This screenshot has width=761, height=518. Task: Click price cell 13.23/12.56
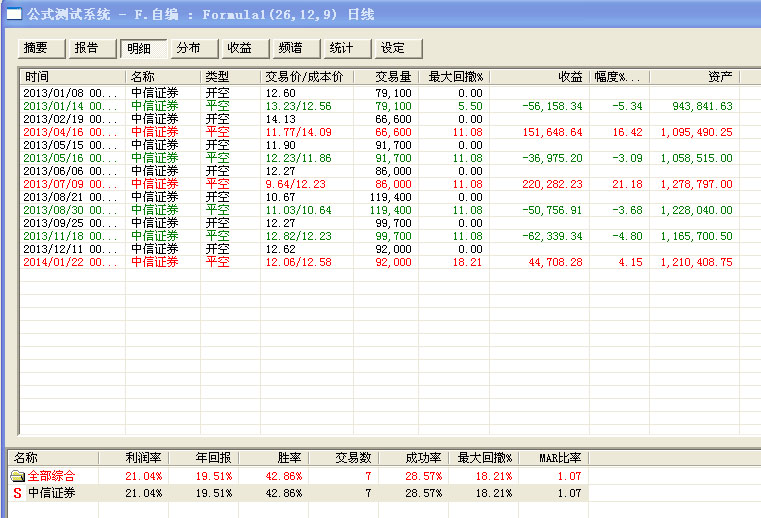[298, 106]
